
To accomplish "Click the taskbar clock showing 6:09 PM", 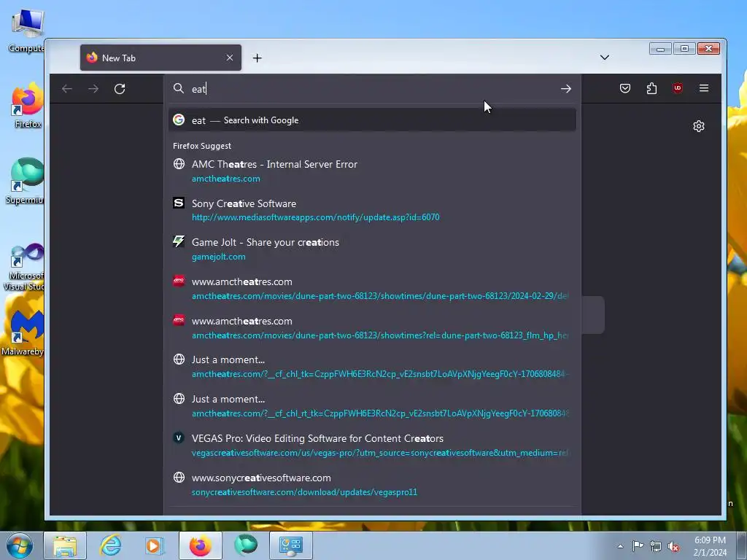I will point(710,546).
